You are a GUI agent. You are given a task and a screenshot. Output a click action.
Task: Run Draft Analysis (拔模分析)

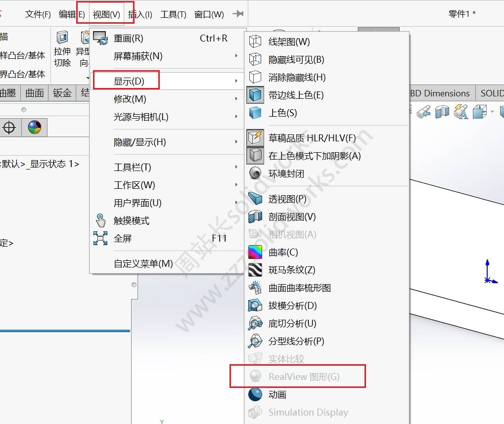(326, 305)
